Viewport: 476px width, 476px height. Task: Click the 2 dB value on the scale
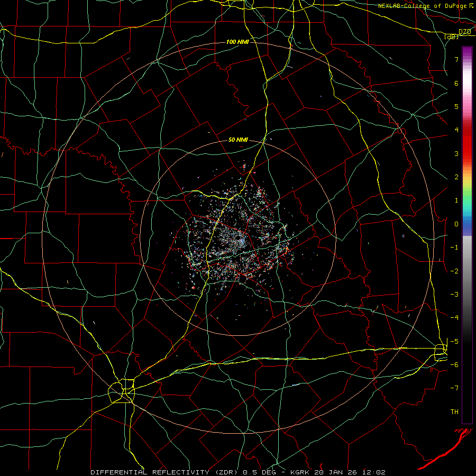tap(456, 177)
